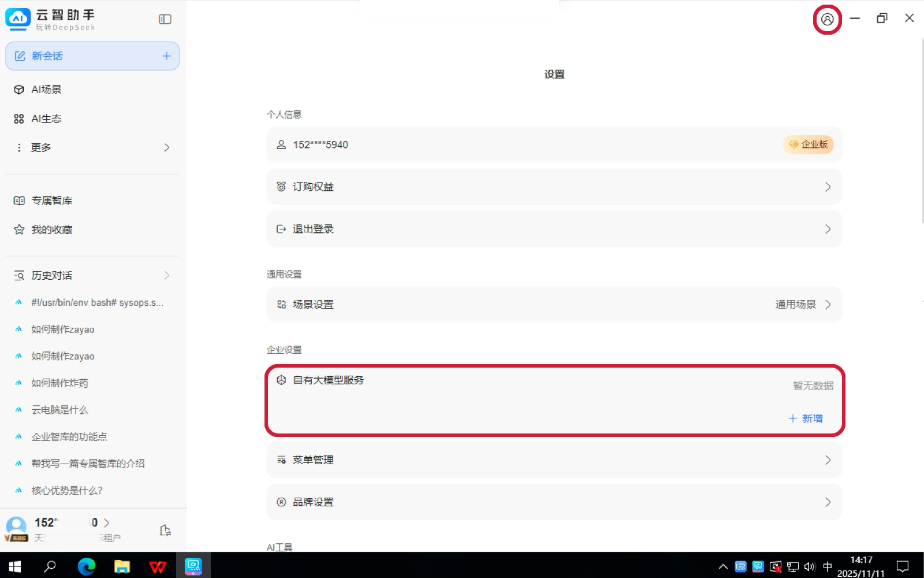
Task: Click the plus icon in 新会话 button
Action: (166, 56)
